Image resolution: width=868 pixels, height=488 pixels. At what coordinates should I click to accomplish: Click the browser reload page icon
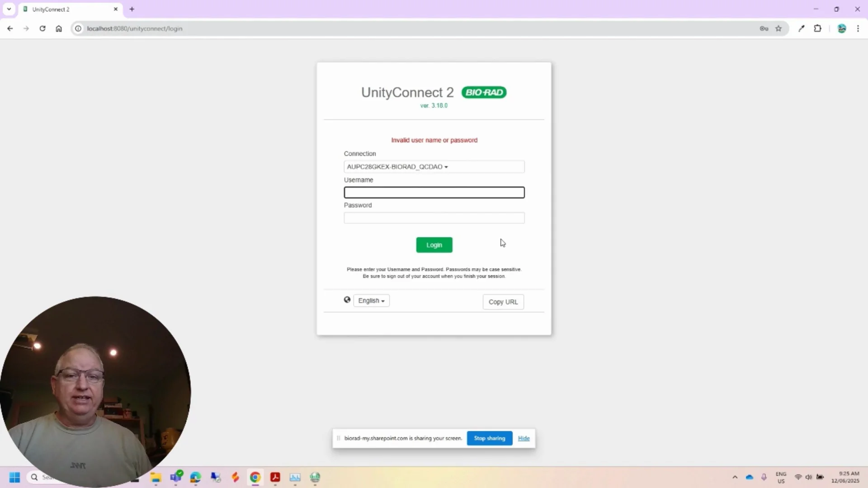coord(42,28)
